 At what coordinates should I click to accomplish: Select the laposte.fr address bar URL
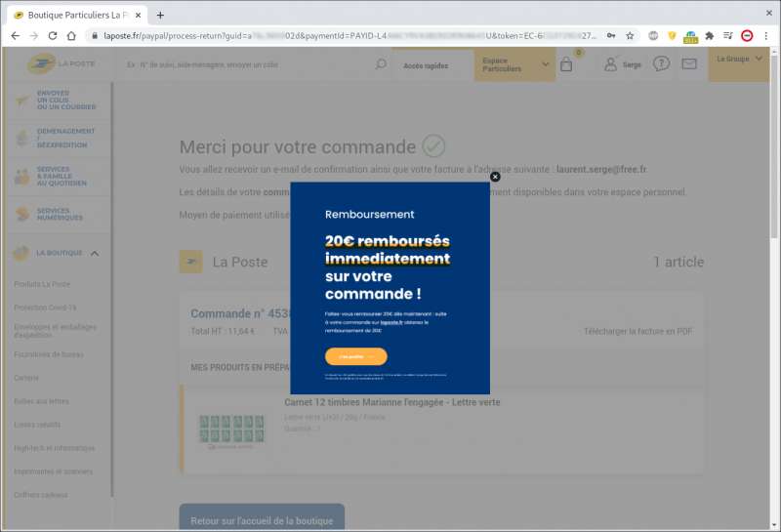[349, 36]
